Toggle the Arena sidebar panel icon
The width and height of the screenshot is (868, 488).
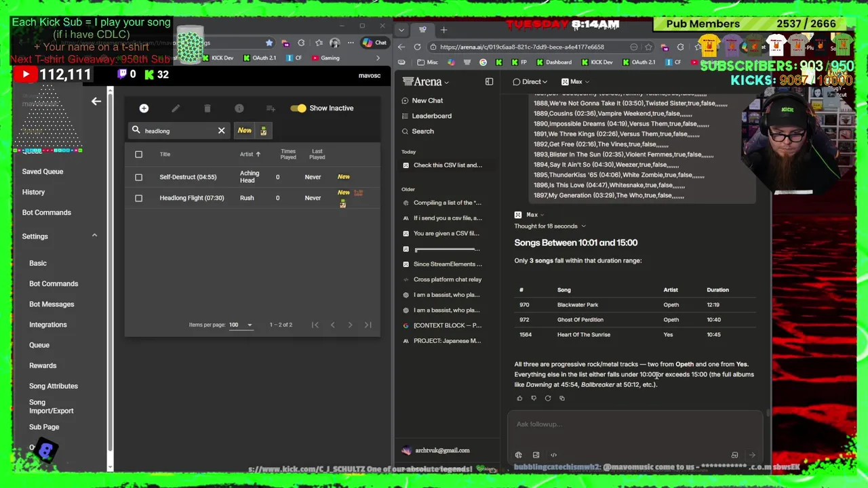coord(489,81)
